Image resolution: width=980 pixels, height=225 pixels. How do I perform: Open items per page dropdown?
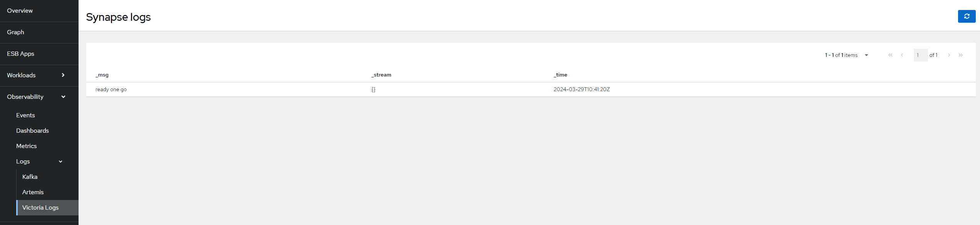(866, 55)
